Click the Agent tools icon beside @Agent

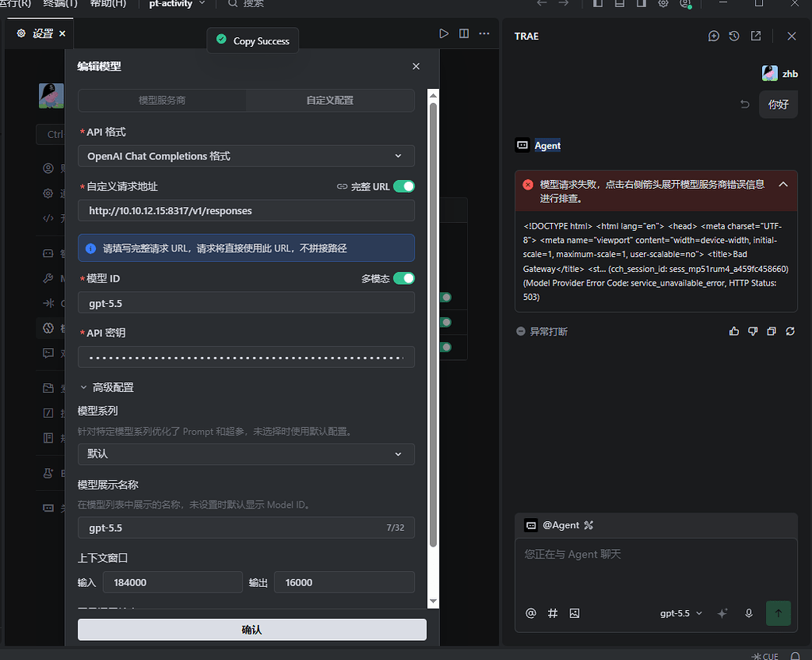tap(588, 525)
